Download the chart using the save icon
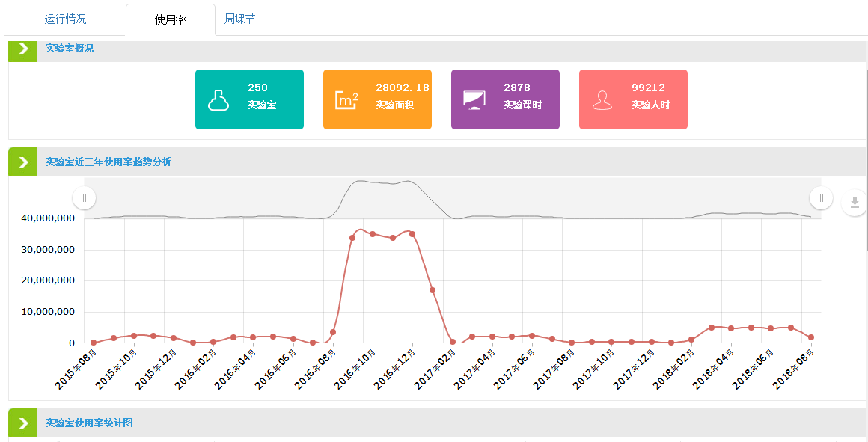Viewport: 868px width, 442px height. 854,203
